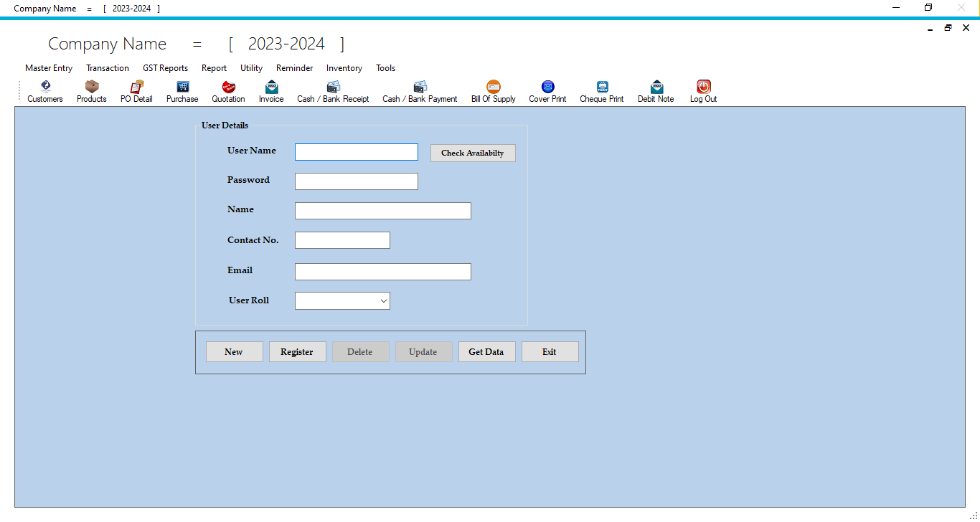Open the Reminder menu
The height and width of the screenshot is (522, 980).
click(x=294, y=68)
